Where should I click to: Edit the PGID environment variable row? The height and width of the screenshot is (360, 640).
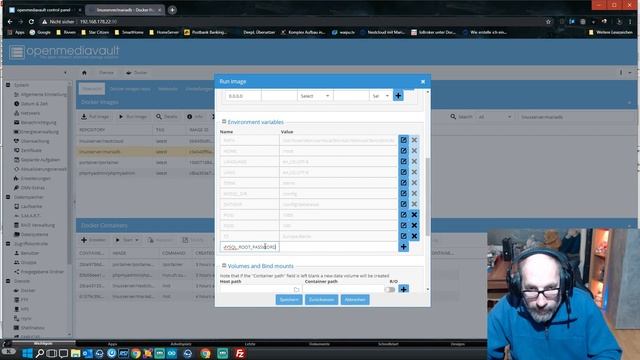point(403,225)
